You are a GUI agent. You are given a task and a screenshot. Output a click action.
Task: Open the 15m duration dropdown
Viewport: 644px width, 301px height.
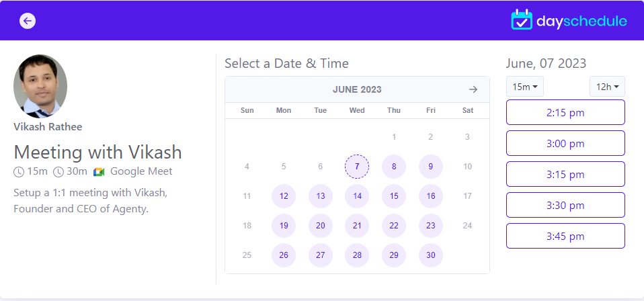point(525,87)
